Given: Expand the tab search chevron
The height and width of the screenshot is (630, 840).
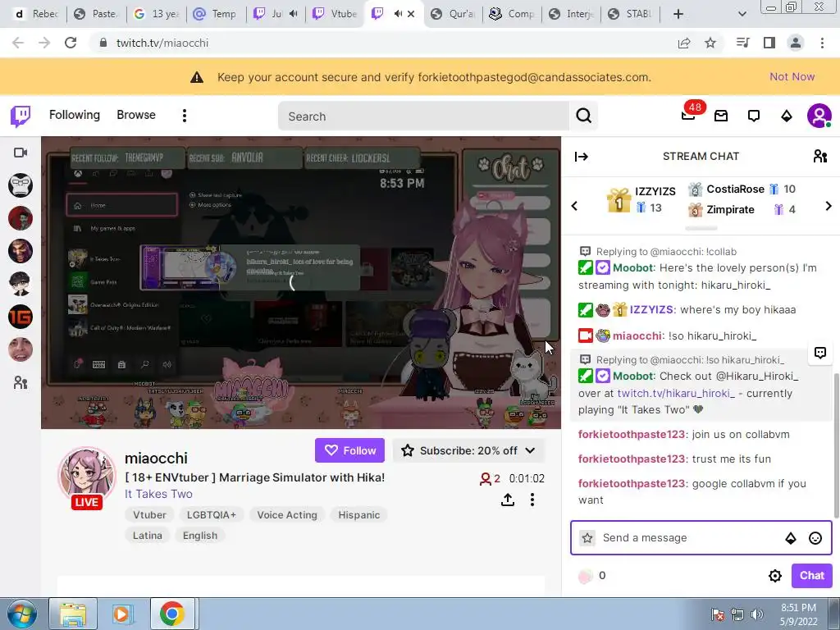Looking at the screenshot, I should pyautogui.click(x=742, y=14).
